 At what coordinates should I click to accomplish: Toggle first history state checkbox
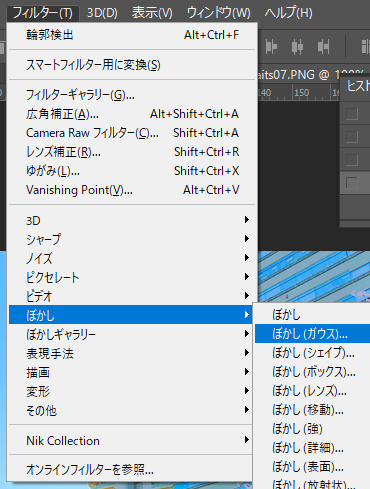(352, 114)
